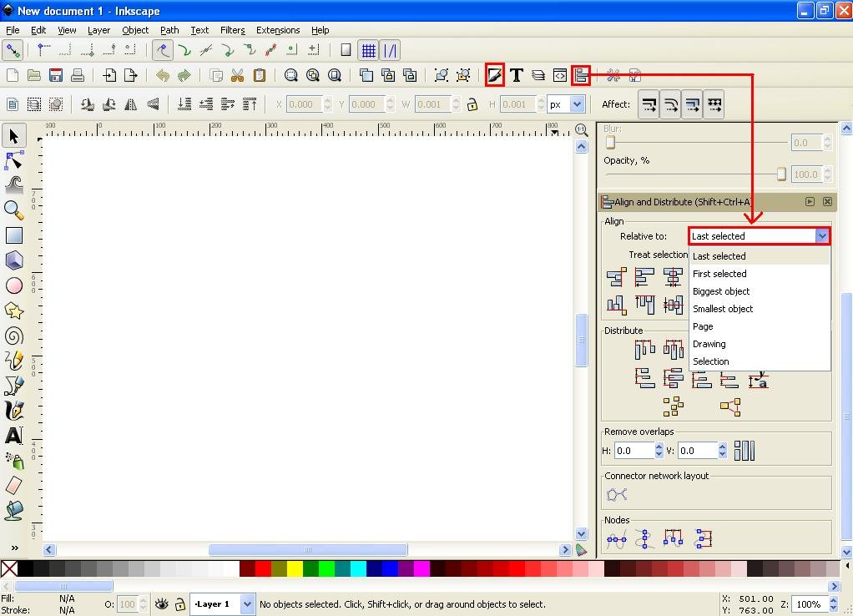Select the Ellipse circle tool
This screenshot has height=616, width=853.
(13, 285)
